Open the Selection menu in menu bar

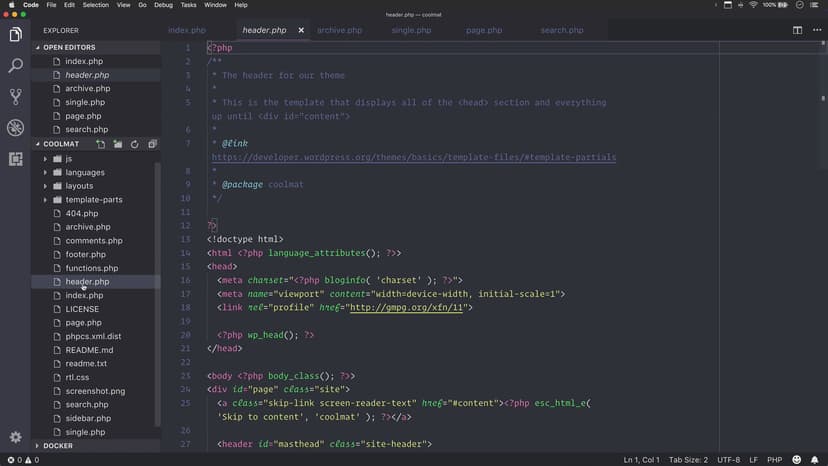(x=96, y=5)
